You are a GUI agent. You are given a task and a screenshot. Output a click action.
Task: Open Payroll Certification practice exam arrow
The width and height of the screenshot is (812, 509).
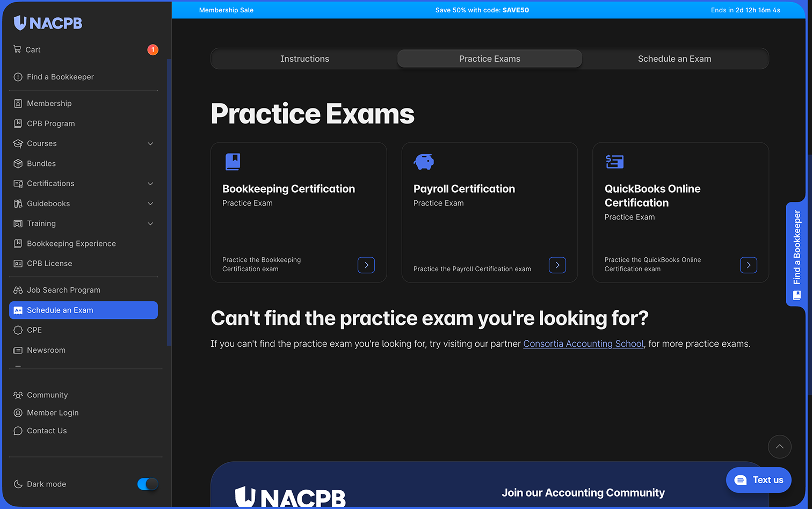coord(557,265)
